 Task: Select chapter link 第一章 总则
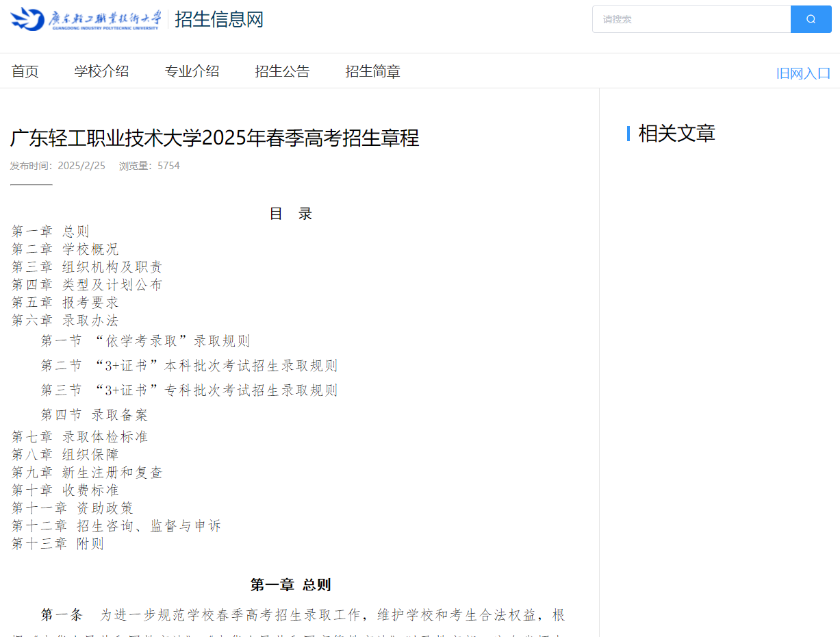pyautogui.click(x=50, y=231)
